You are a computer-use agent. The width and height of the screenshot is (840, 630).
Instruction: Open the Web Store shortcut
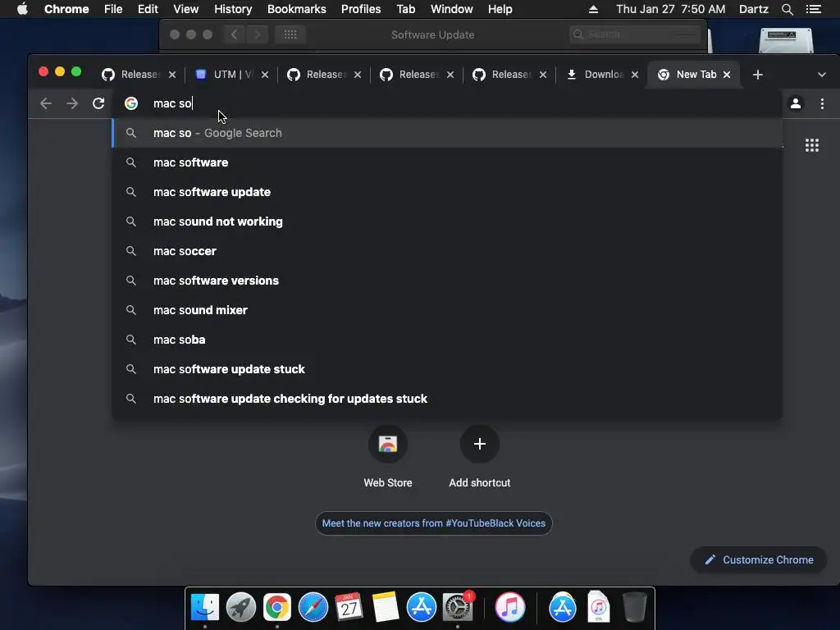tap(388, 444)
